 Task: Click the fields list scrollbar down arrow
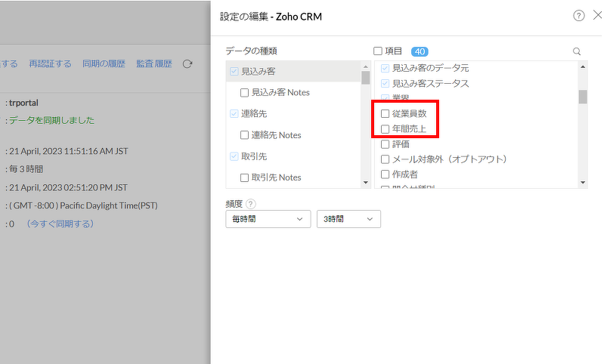[583, 182]
